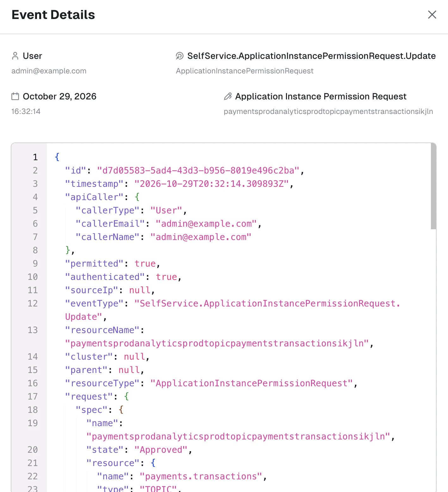Screen dimensions: 448x492
Task: Click the "resource" key on line 21
Action: [113, 463]
